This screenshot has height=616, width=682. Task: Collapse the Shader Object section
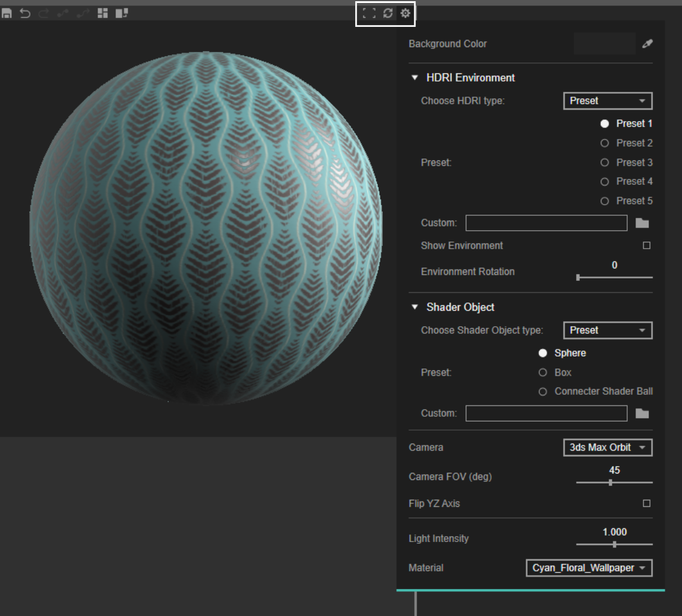point(415,307)
